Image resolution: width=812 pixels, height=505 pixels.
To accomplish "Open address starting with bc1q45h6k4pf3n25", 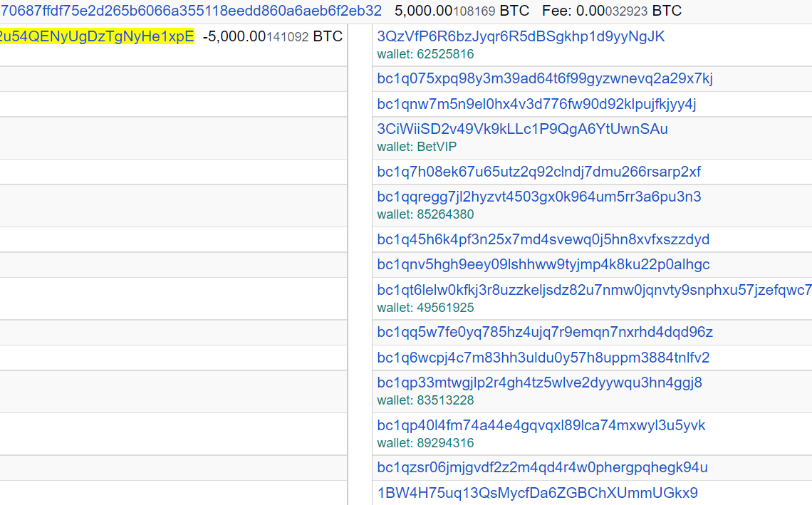I will (543, 239).
